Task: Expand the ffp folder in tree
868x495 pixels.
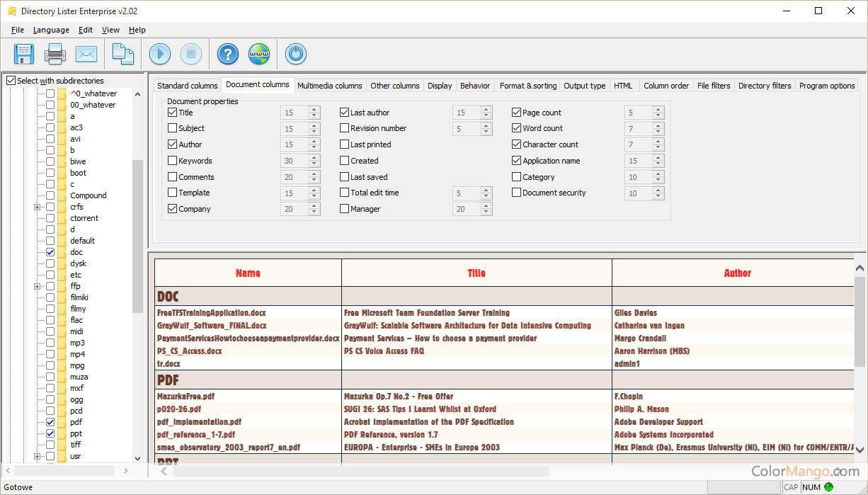Action: [x=37, y=286]
